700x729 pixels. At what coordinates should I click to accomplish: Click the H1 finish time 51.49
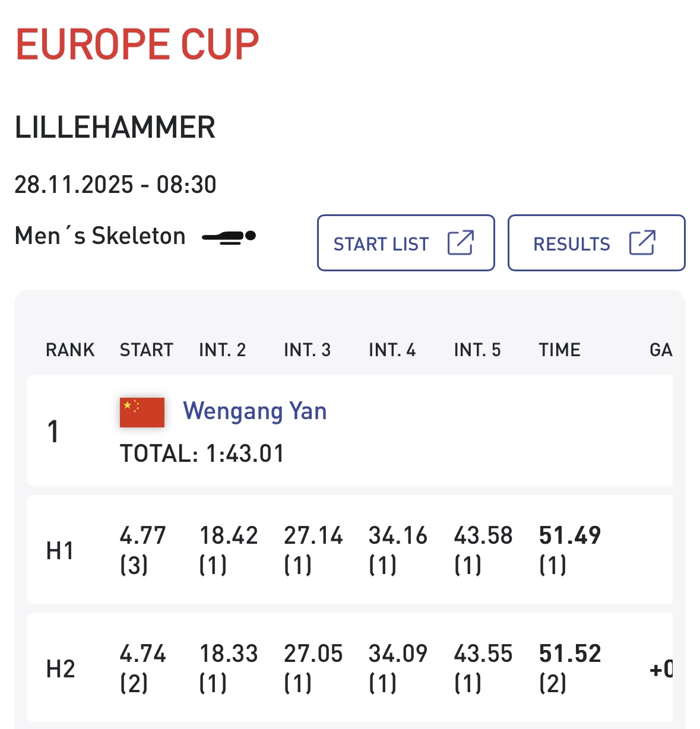pyautogui.click(x=570, y=535)
